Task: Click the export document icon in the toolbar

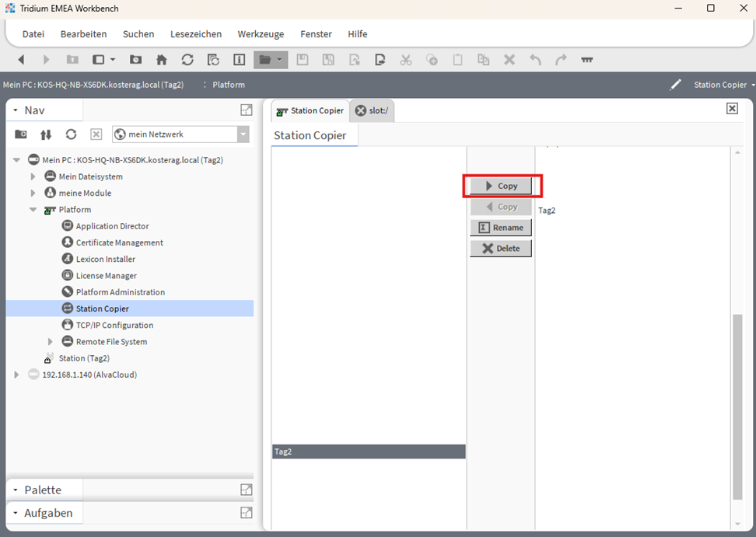Action: (380, 60)
